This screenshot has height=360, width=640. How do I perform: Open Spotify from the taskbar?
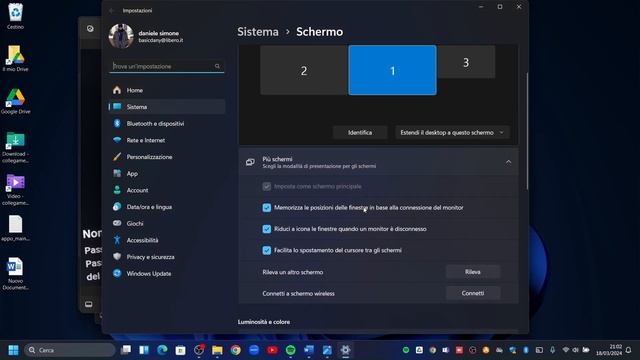pyautogui.click(x=291, y=350)
